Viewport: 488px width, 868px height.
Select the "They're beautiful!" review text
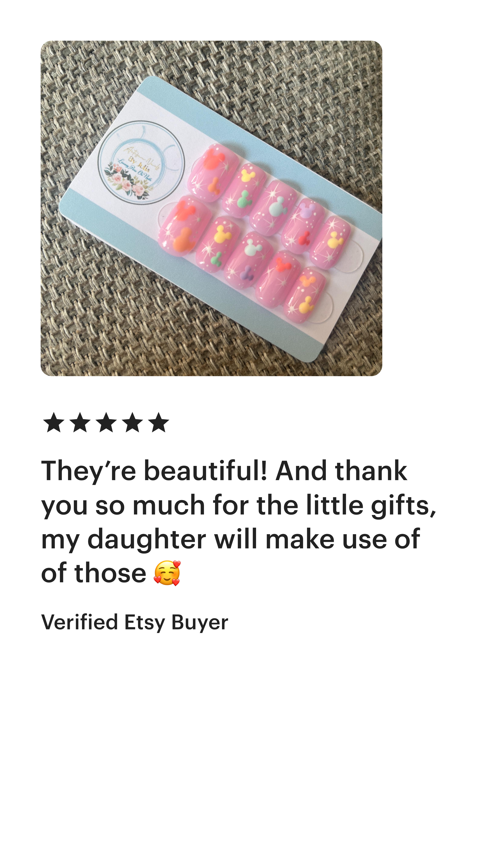coord(154,471)
